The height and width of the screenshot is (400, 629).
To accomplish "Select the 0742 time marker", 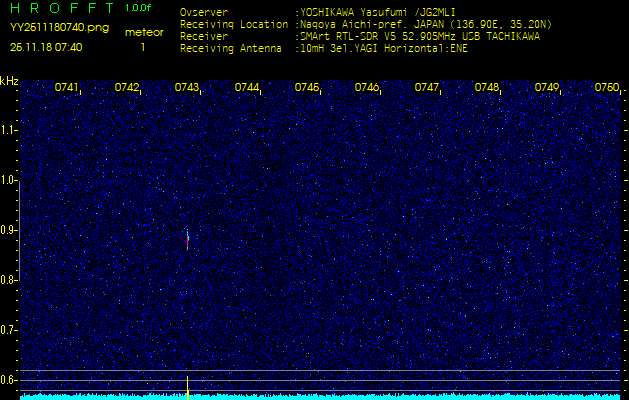I will 126,87.
